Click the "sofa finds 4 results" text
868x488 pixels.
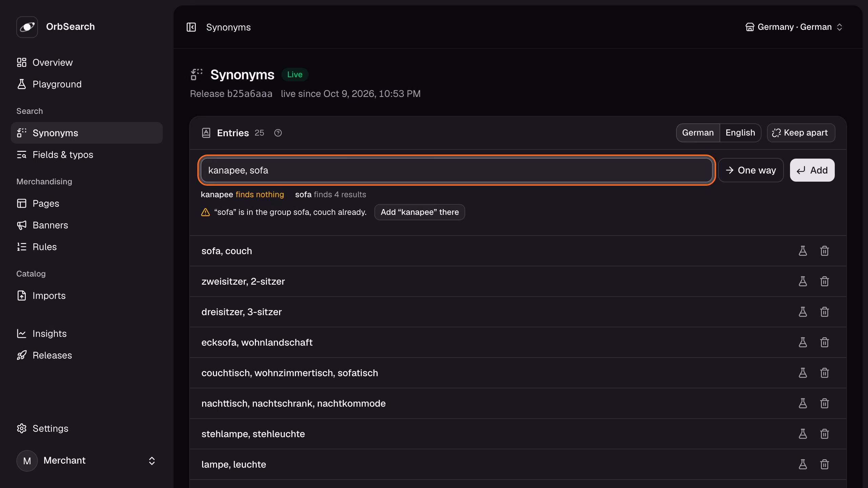(331, 195)
